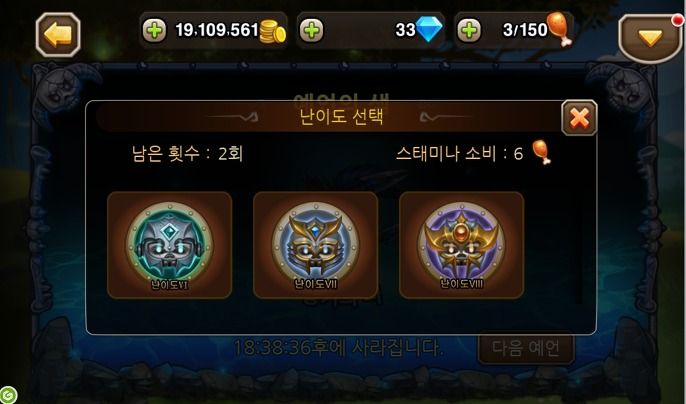The image size is (686, 404).
Task: Add more gold coins with plus
Action: [x=154, y=31]
